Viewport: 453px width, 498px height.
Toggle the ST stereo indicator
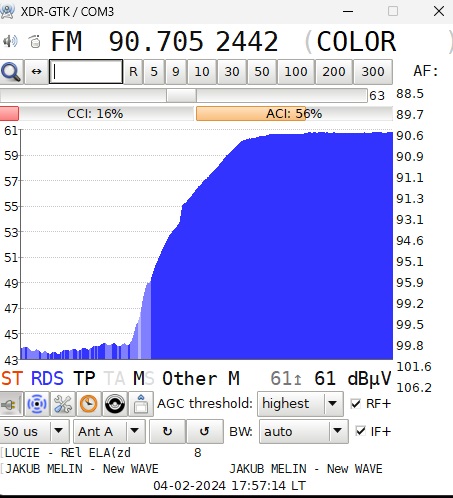click(12, 379)
